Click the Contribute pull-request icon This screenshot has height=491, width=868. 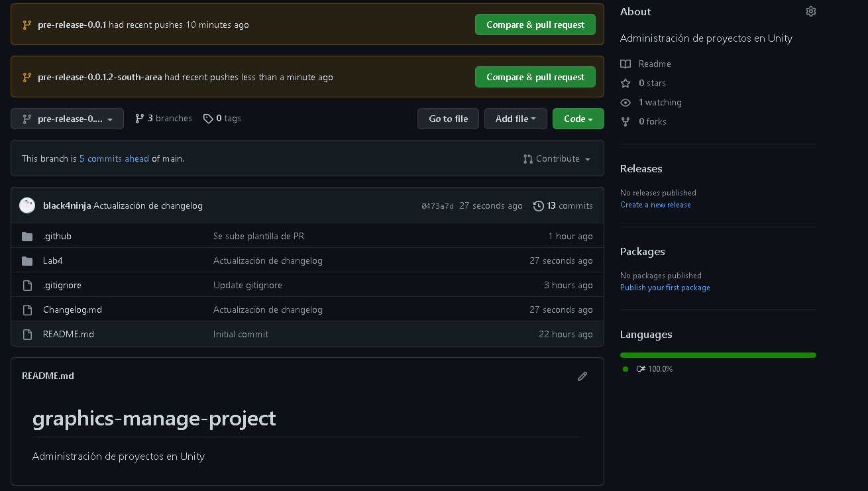coord(528,159)
